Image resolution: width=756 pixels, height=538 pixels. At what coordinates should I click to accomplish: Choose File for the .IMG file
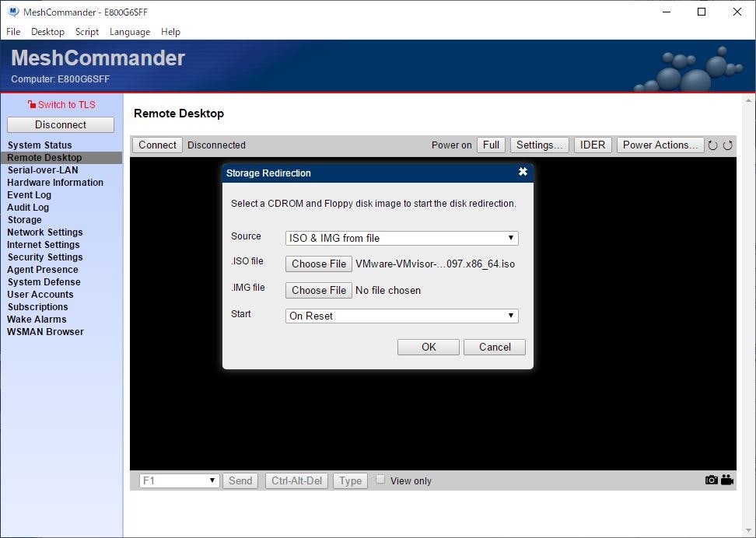pyautogui.click(x=319, y=290)
